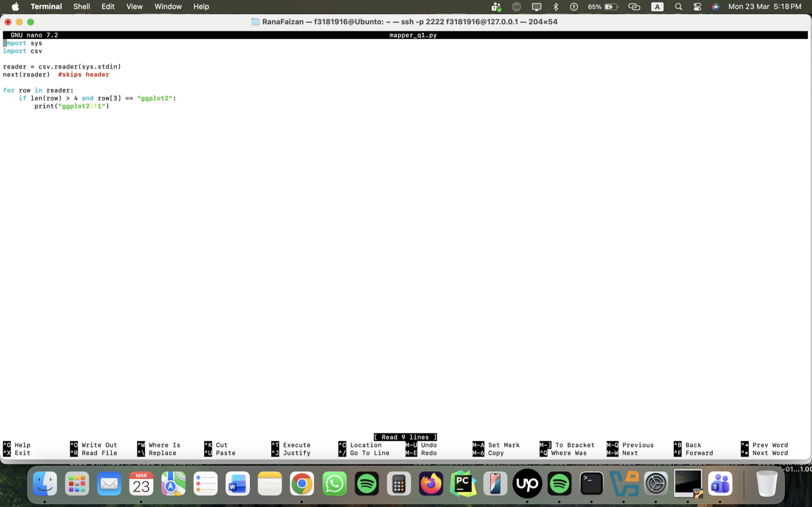
Task: Click the date and time clock
Action: tap(764, 6)
